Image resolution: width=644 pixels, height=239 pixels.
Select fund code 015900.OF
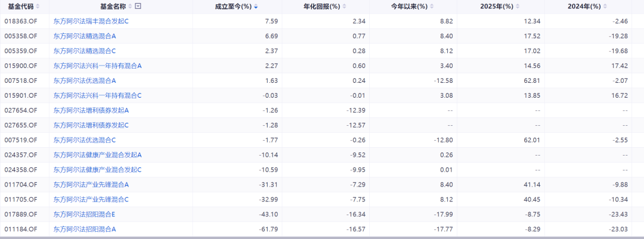click(21, 66)
